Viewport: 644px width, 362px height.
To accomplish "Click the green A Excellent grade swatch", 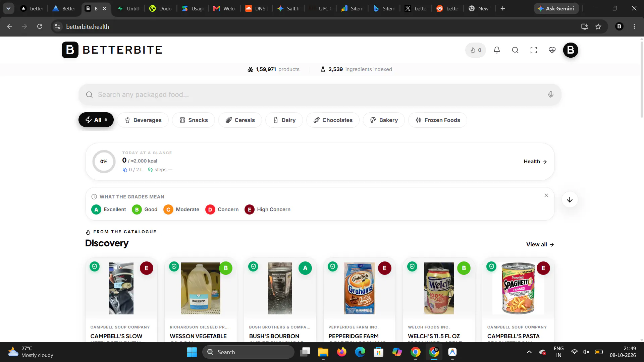I will (96, 209).
